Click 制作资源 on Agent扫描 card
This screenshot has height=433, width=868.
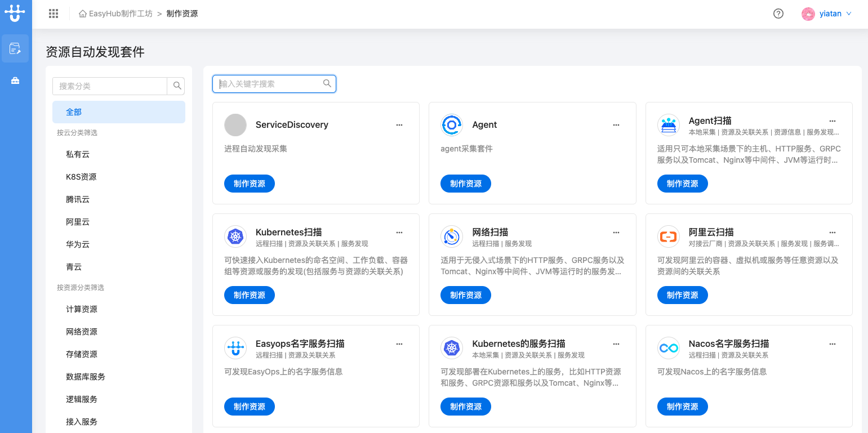point(683,184)
